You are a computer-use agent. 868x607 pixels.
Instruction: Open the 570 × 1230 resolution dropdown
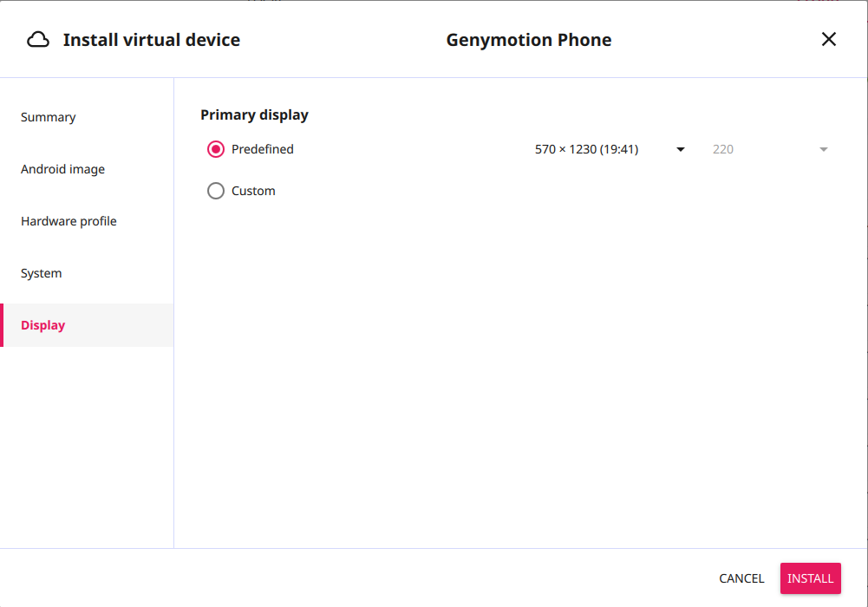click(x=610, y=149)
